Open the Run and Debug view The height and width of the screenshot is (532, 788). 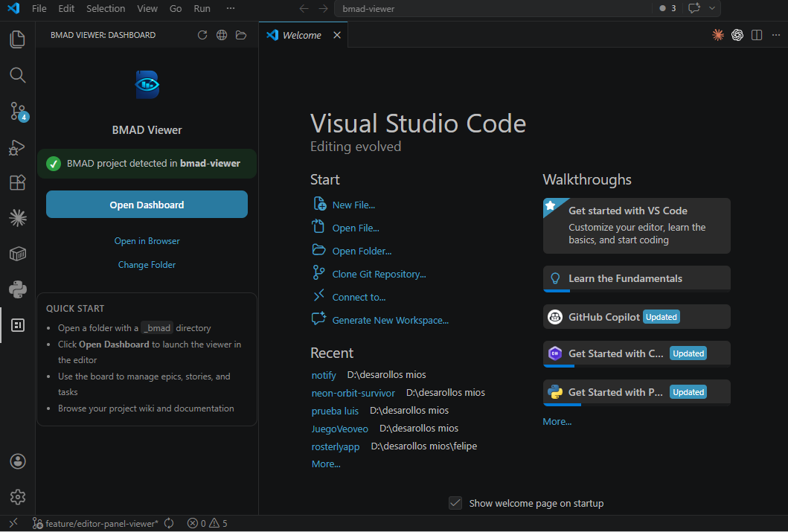[x=17, y=147]
